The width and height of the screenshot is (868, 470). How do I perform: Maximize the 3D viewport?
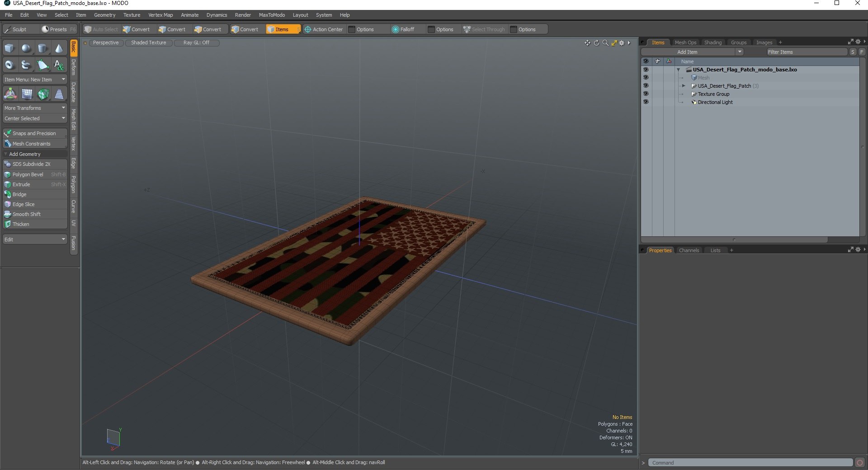tap(614, 43)
